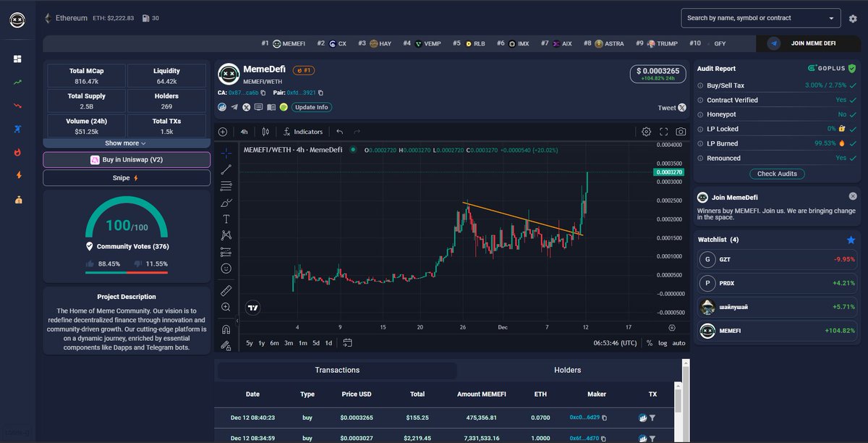Select the 6m time range
This screenshot has width=868, height=443.
275,343
